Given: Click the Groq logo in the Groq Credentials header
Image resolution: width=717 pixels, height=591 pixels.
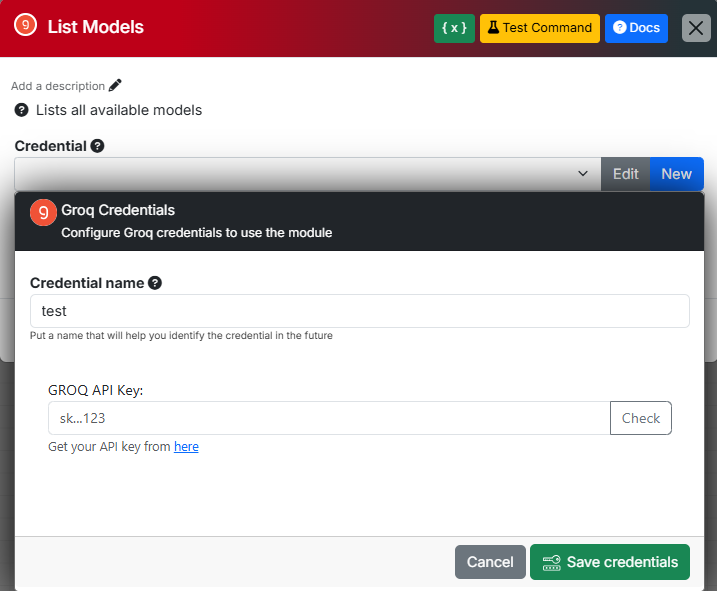Looking at the screenshot, I should pos(43,213).
